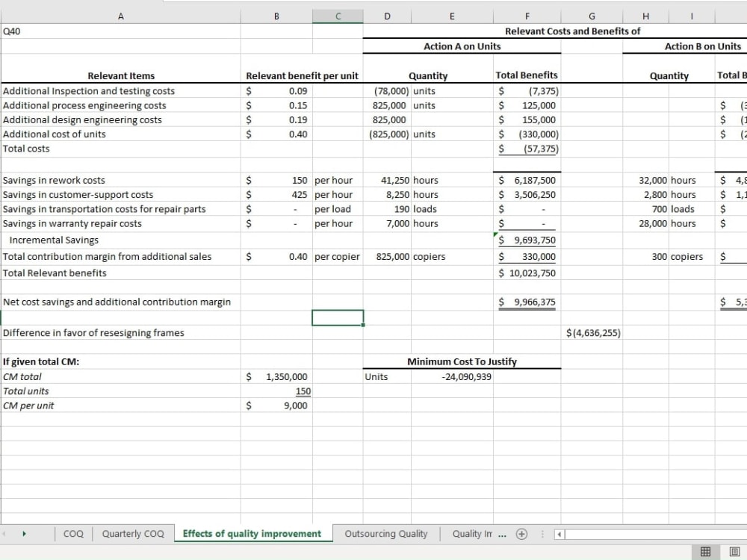Select the 32,000 hours Action B quantity
Viewport: 747px width, 560px height.
click(645, 180)
